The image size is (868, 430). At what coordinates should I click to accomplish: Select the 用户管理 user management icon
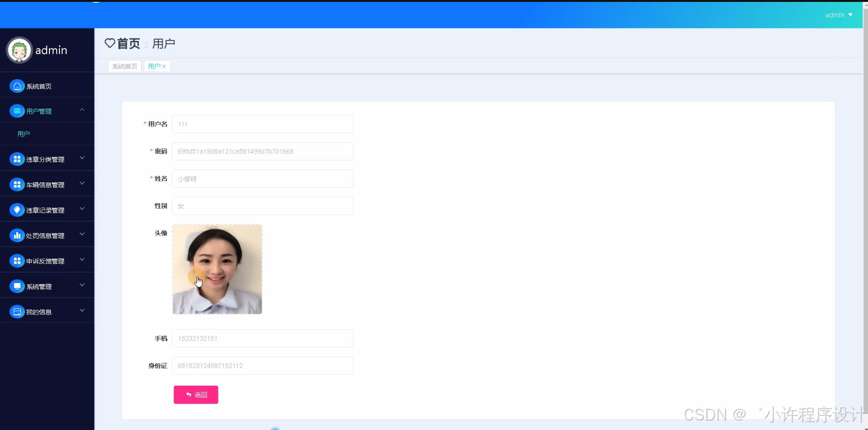click(17, 110)
